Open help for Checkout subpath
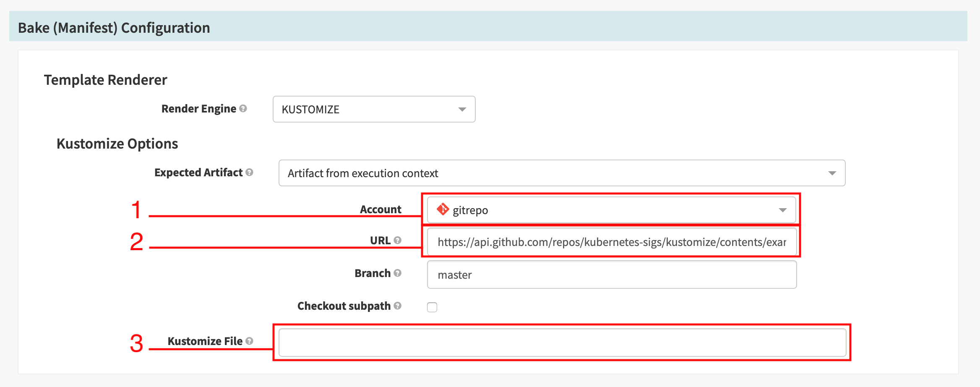 [398, 306]
